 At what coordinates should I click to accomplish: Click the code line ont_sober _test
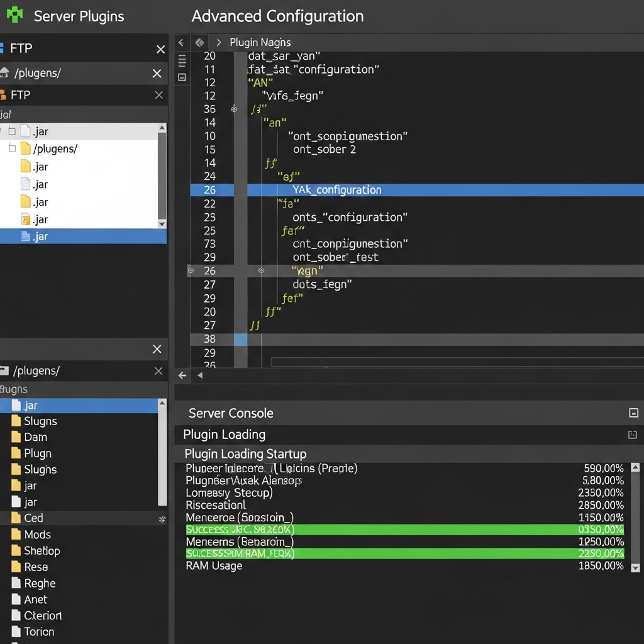click(x=335, y=257)
